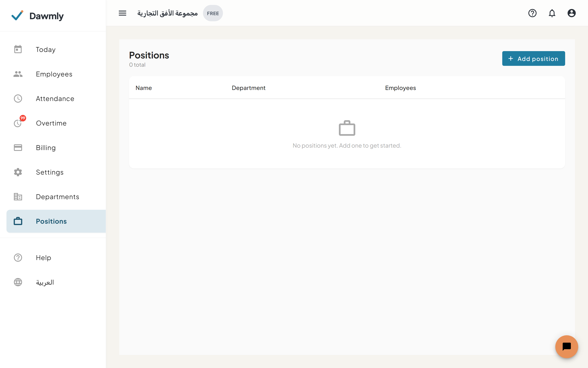This screenshot has width=588, height=368.
Task: Click the globe language icon
Action: click(x=18, y=282)
